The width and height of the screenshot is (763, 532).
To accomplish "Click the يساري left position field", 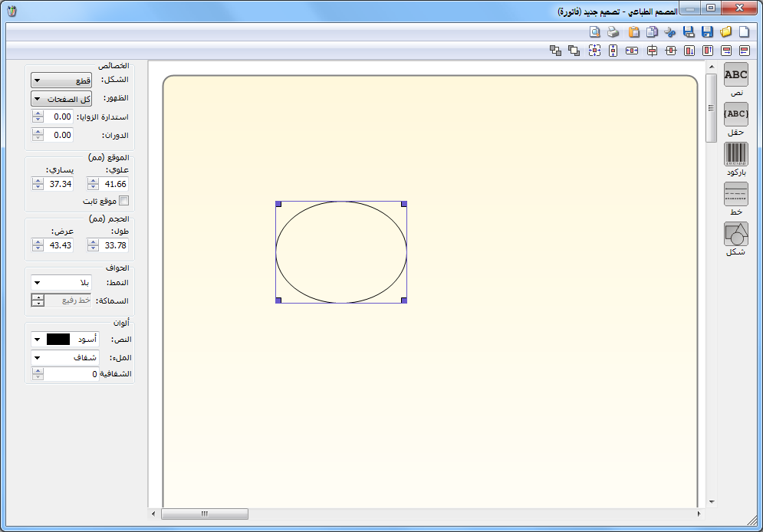I will (59, 184).
